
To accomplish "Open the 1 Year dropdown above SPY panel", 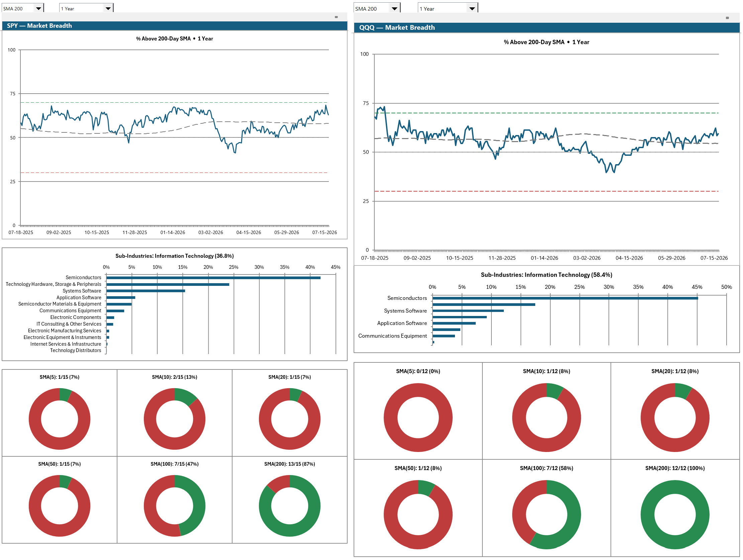I will point(86,8).
